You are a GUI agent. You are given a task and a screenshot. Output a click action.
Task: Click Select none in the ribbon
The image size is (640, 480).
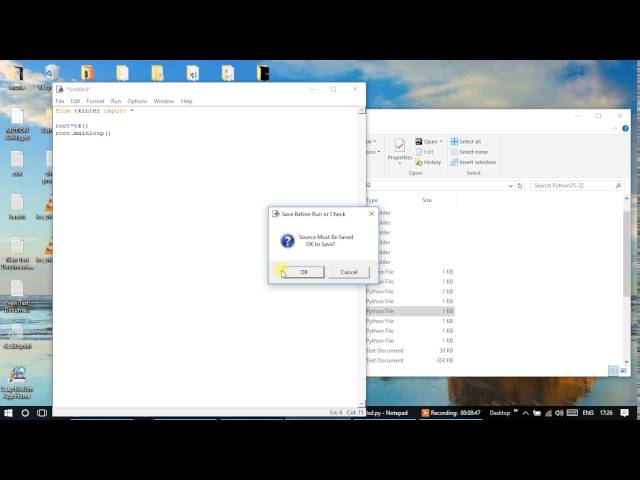(x=470, y=152)
